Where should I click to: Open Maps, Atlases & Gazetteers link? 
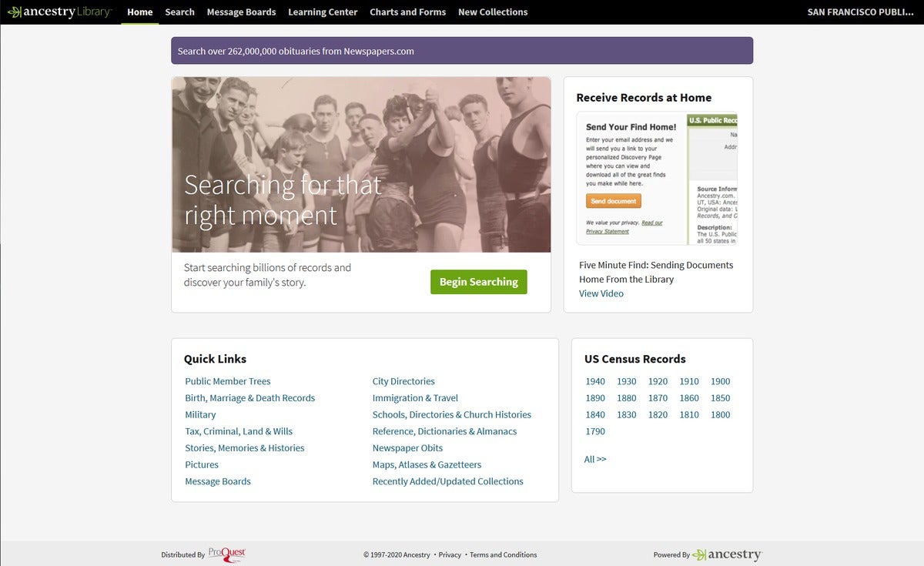tap(427, 464)
